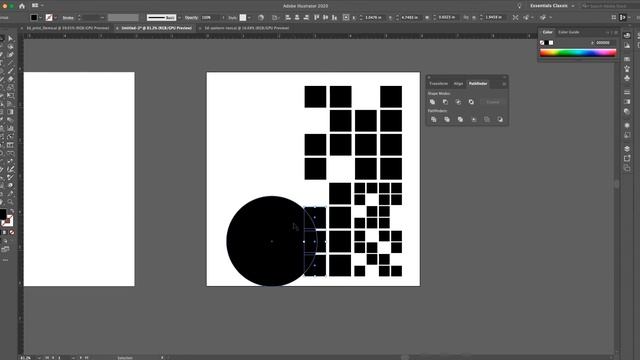Switch to the Color Guide tab

pyautogui.click(x=569, y=32)
